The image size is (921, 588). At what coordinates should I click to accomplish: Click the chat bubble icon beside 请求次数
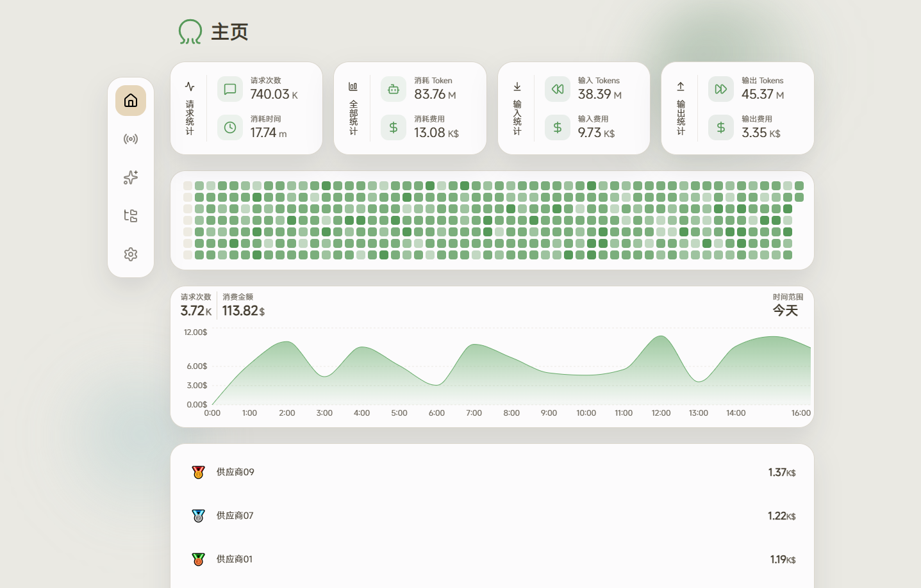[230, 89]
